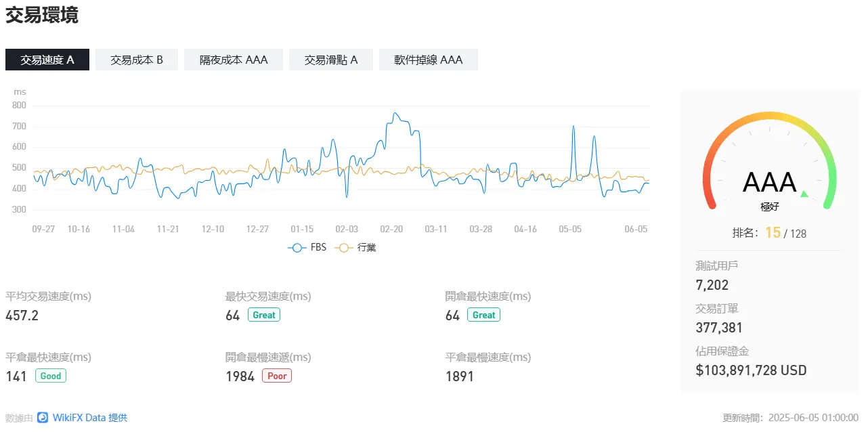
Task: Click the AAA gauge rating meter
Action: click(x=770, y=163)
